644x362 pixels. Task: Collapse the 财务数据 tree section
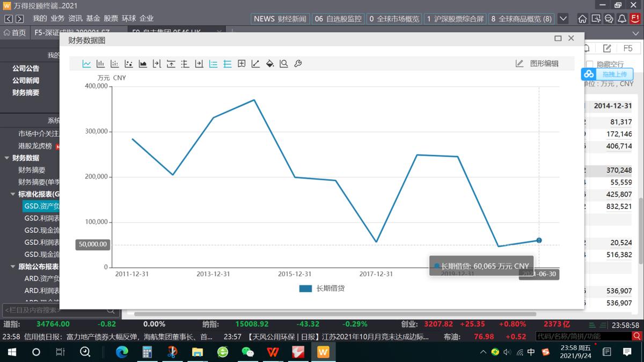[x=7, y=158]
